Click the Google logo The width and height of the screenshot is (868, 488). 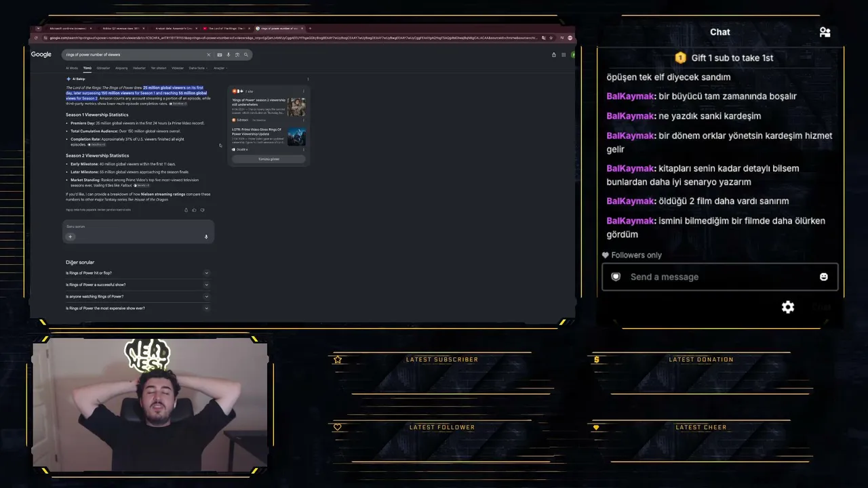pos(41,55)
